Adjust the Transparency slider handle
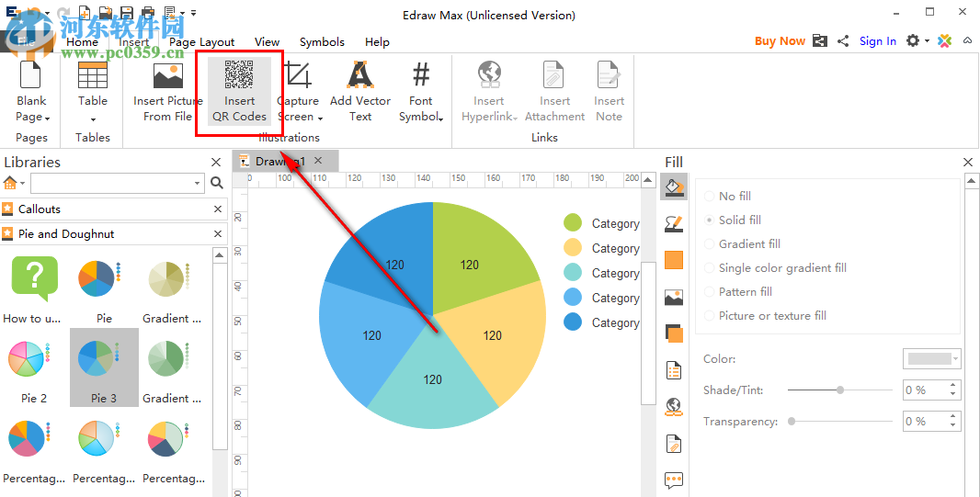This screenshot has height=497, width=980. (x=792, y=422)
